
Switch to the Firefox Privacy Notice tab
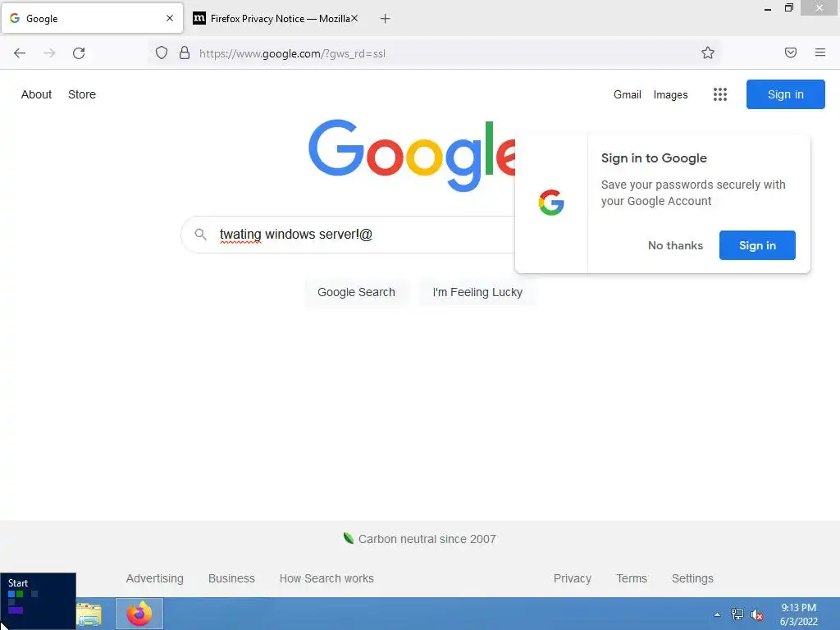[x=276, y=18]
